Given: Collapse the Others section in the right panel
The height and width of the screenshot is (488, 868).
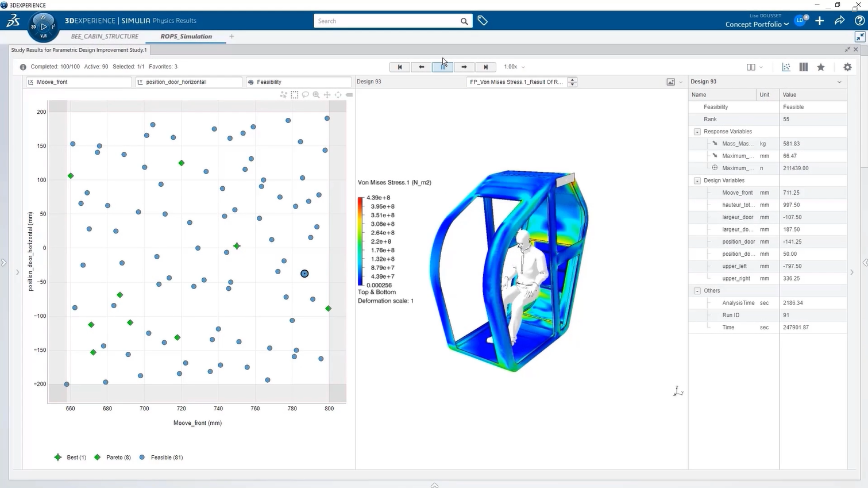Looking at the screenshot, I should pos(696,290).
